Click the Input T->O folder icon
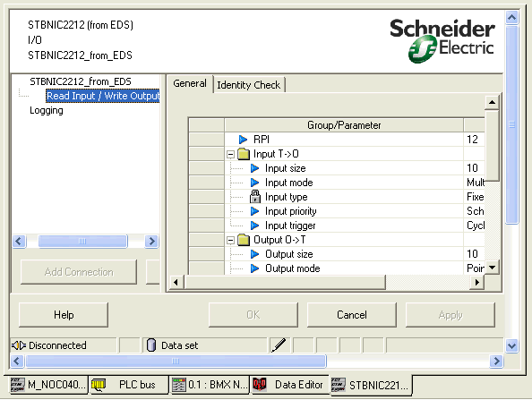The width and height of the screenshot is (532, 400). pos(244,154)
